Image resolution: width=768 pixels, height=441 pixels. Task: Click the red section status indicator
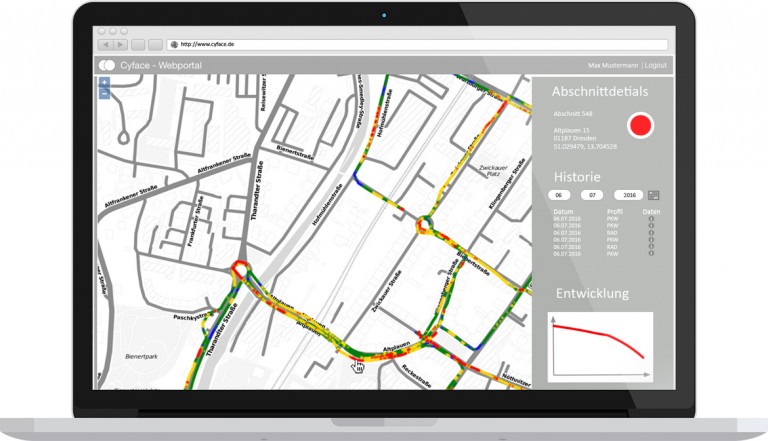639,126
